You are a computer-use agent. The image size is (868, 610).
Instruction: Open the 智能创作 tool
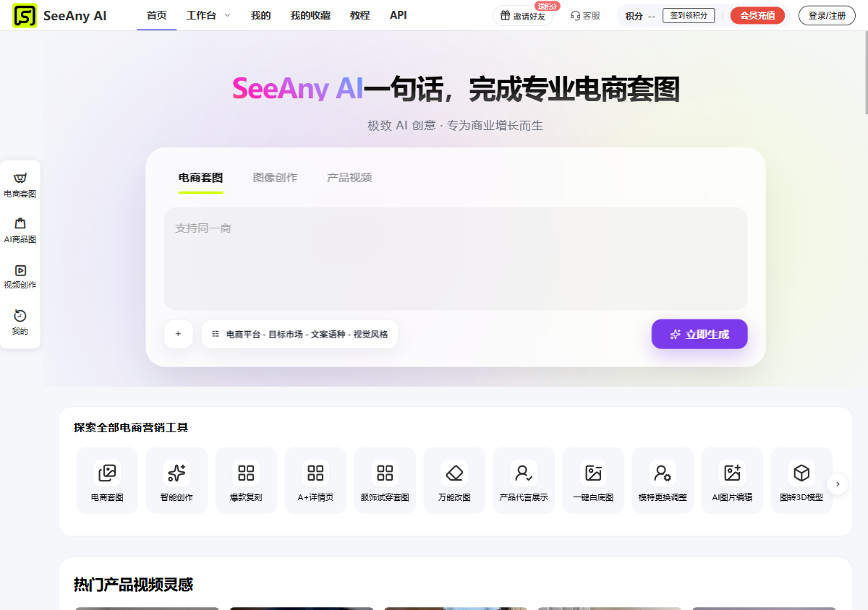tap(176, 481)
